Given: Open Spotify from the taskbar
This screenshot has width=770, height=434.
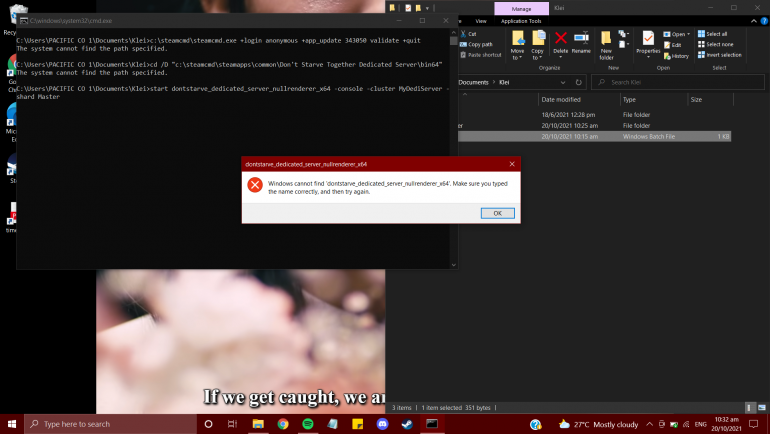Looking at the screenshot, I should [308, 424].
